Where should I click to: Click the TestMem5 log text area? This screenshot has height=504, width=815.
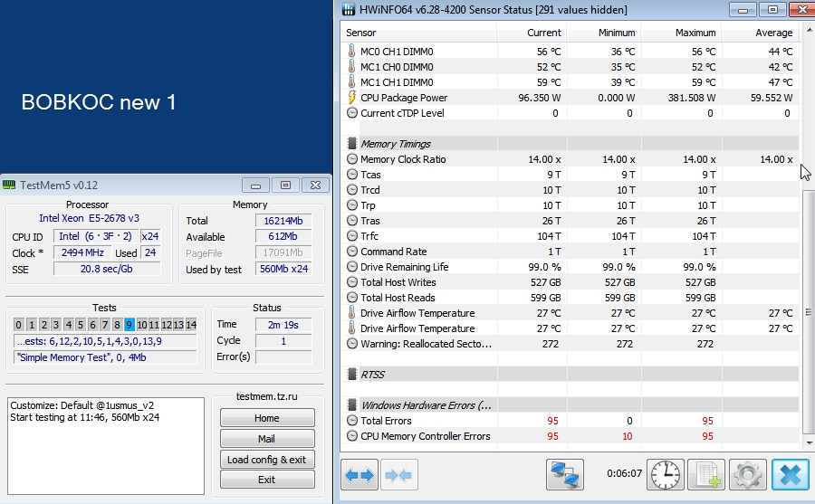(106, 446)
